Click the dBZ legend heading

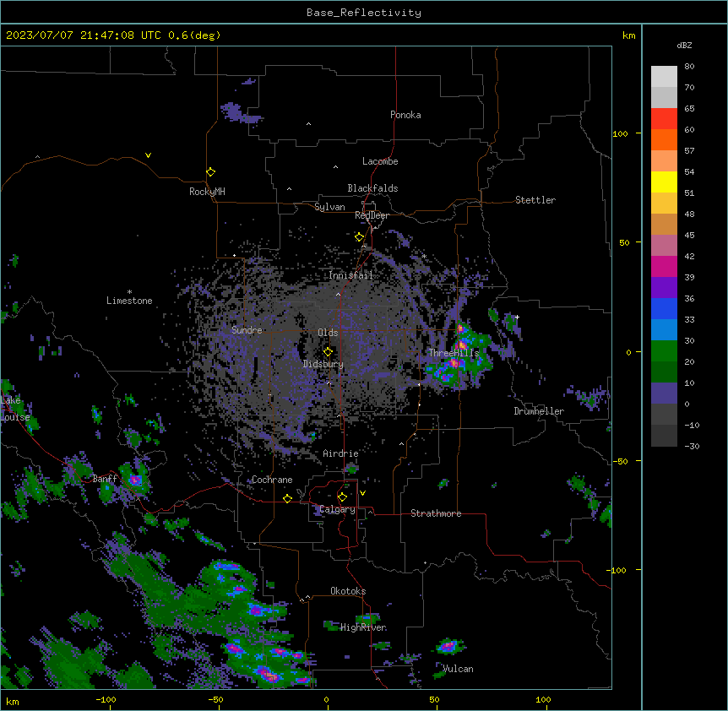point(684,45)
